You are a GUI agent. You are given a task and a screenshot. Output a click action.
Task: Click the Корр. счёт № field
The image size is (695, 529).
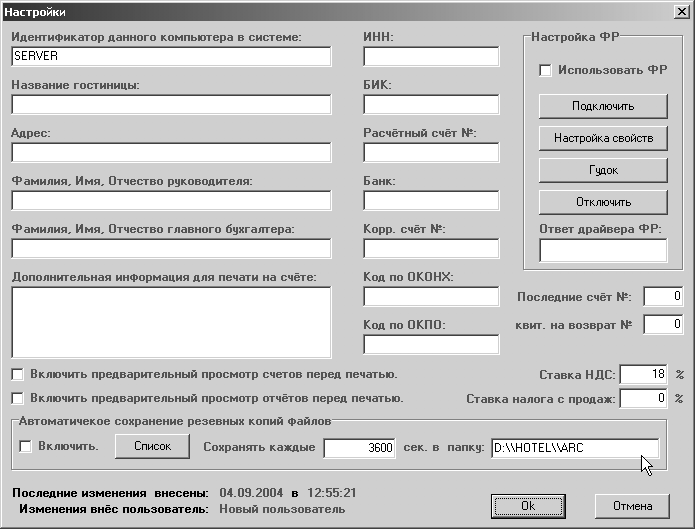click(x=431, y=248)
